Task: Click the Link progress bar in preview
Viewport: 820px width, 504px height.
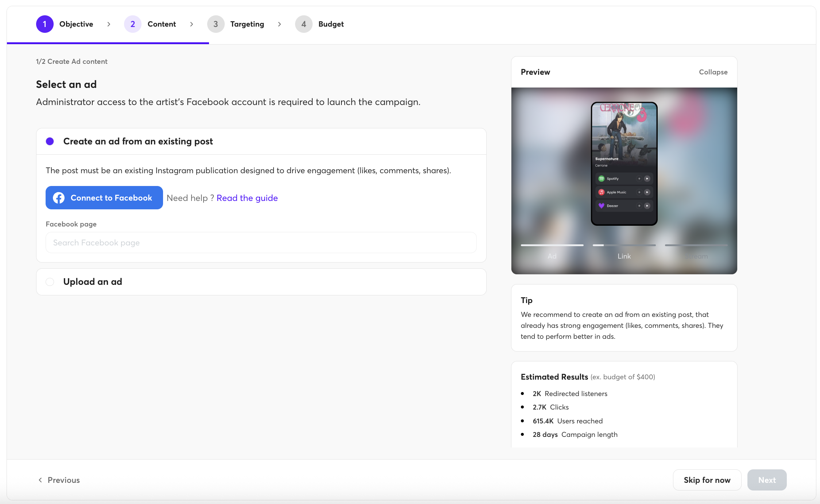Action: coord(624,245)
